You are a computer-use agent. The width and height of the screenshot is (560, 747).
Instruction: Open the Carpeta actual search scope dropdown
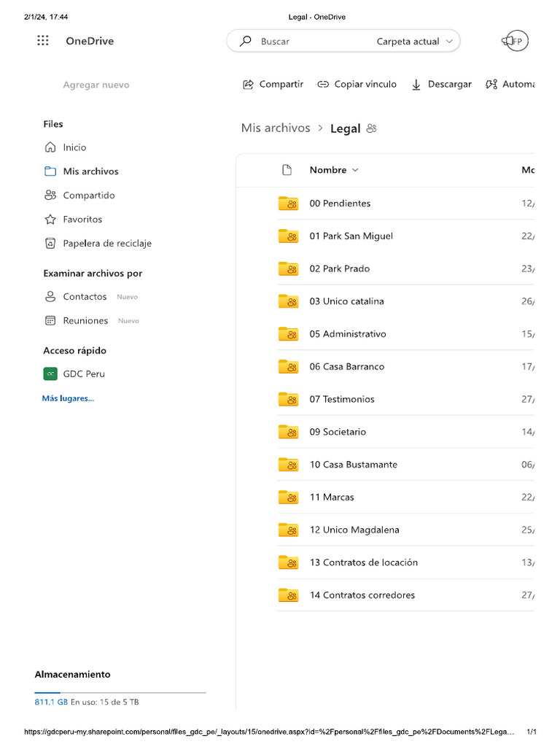tap(414, 42)
